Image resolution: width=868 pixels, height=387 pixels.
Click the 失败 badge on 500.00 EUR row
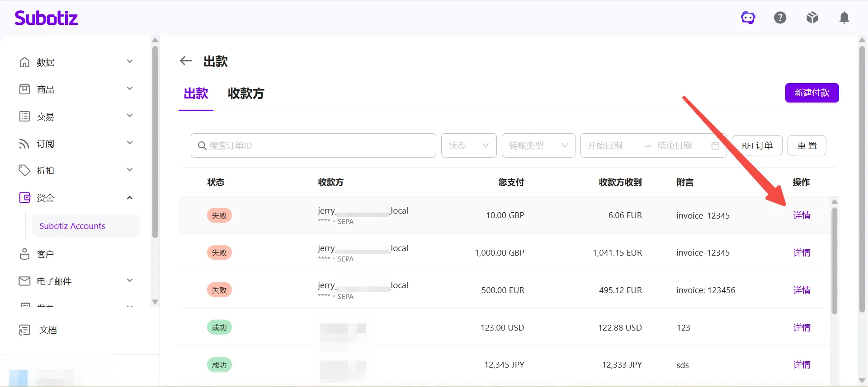point(219,290)
